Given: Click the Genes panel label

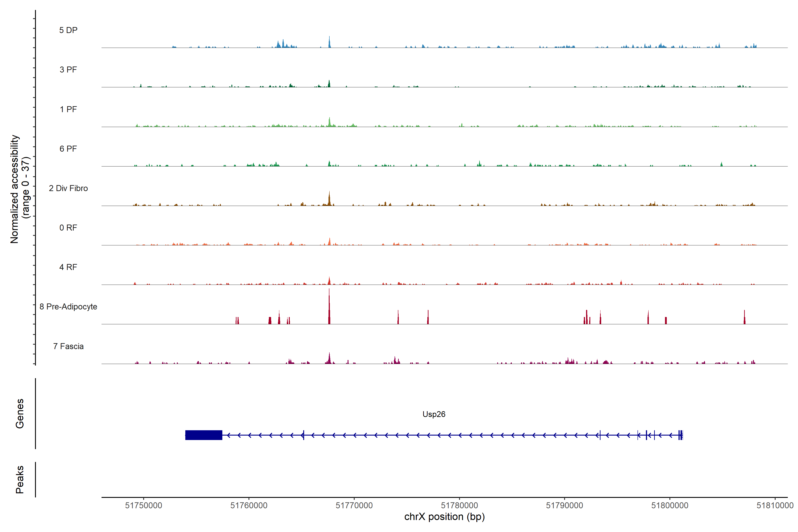Looking at the screenshot, I should click(x=20, y=414).
